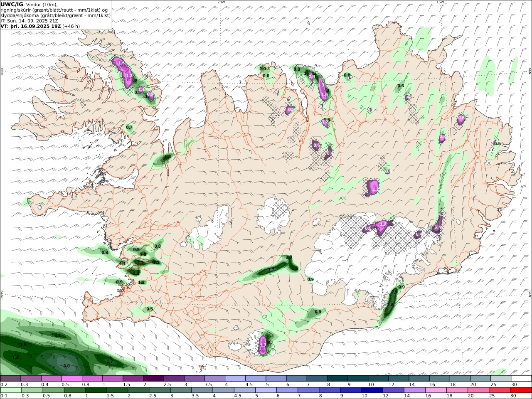
Task: Click the '15W' longitude label at the top
Action: [x=440, y=2]
